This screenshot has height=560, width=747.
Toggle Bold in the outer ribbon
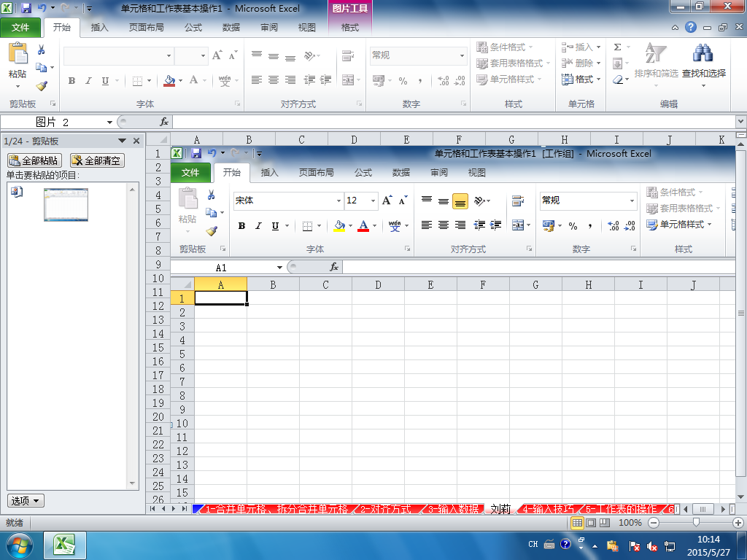[x=72, y=81]
